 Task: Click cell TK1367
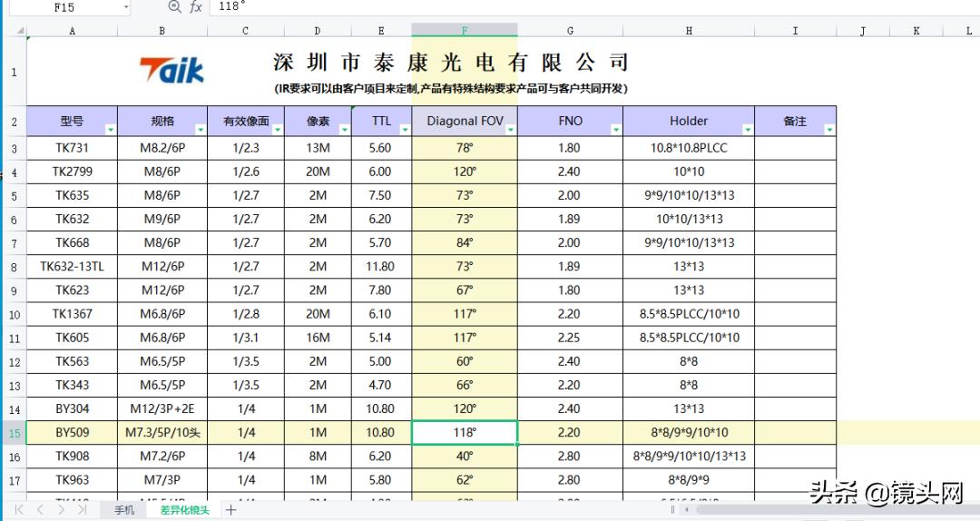72,315
